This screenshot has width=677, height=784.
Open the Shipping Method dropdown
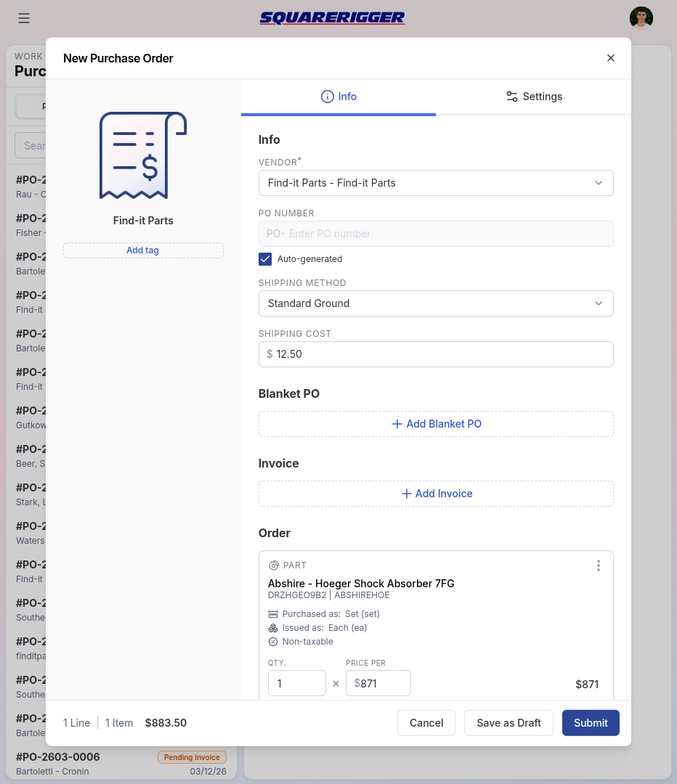tap(436, 303)
